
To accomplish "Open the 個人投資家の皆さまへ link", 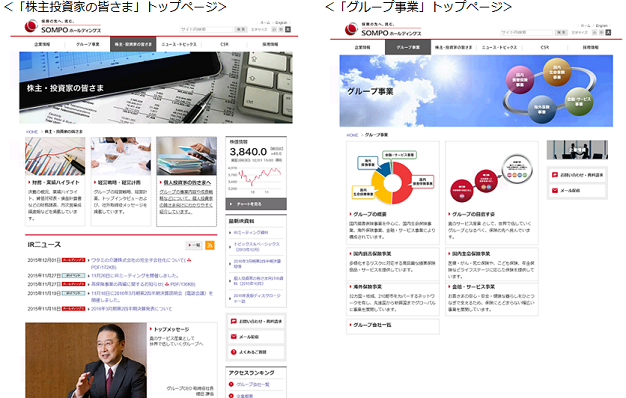I will [185, 182].
